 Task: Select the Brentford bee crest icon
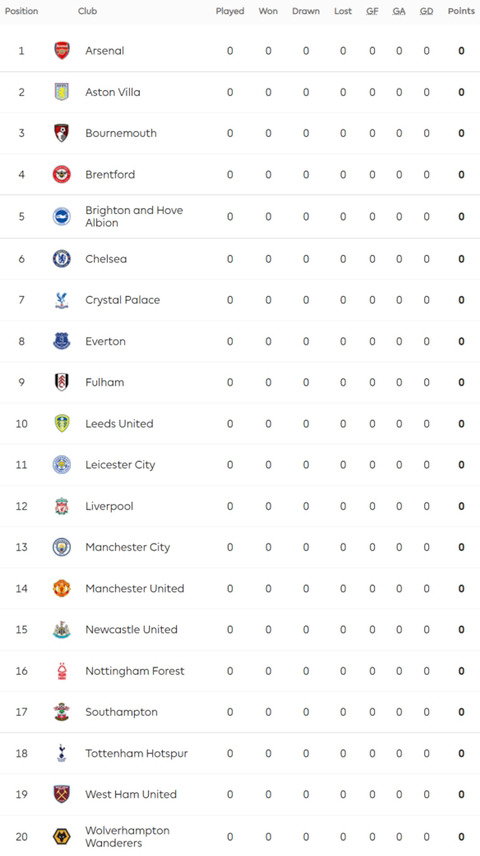pyautogui.click(x=62, y=175)
